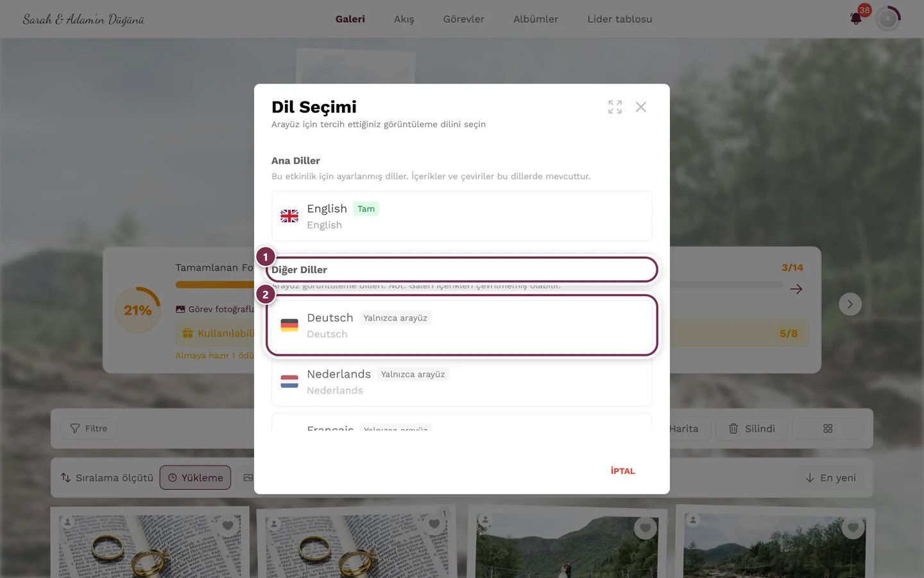Click uploader icon on river landscape photo

point(693,520)
